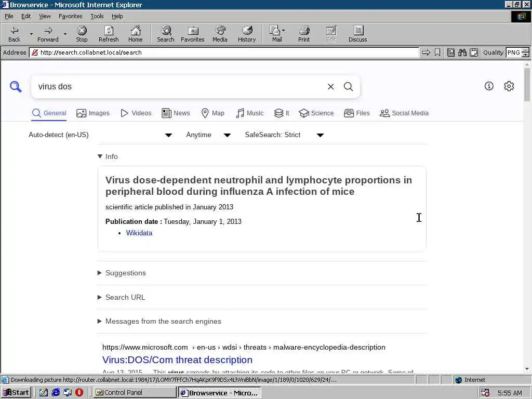The image size is (532, 399).
Task: Switch to the Social Media tab
Action: pos(404,113)
